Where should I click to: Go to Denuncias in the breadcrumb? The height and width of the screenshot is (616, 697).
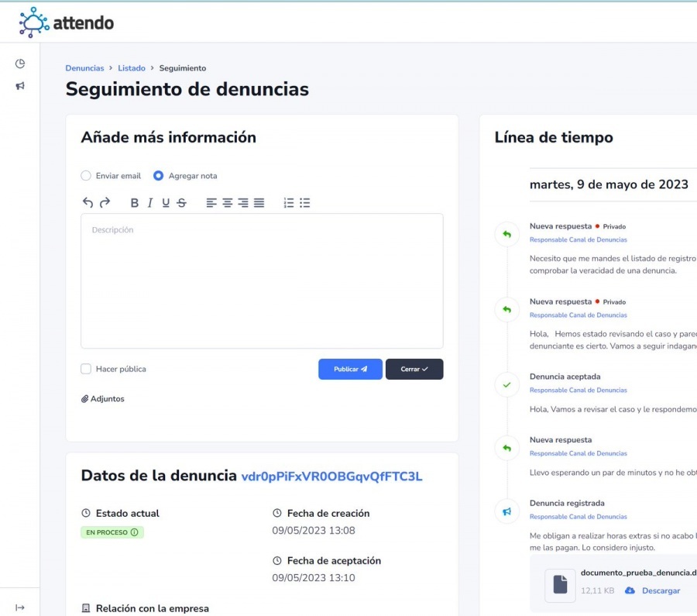[x=84, y=68]
